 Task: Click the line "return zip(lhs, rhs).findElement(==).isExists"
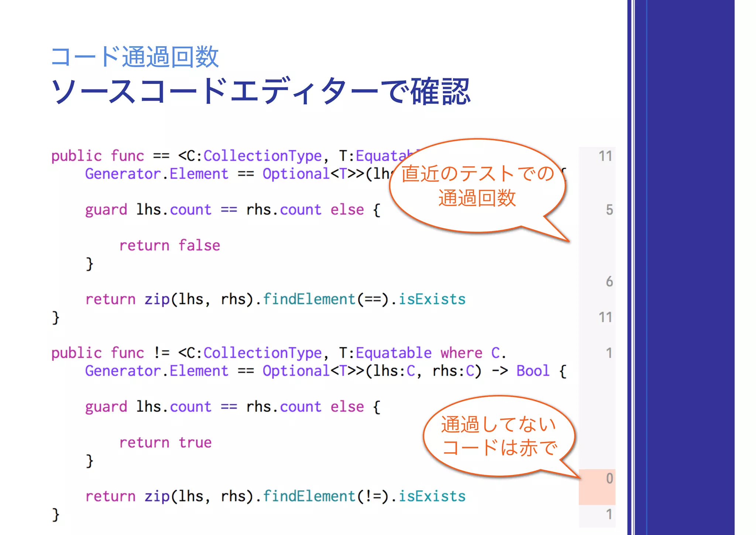click(275, 299)
